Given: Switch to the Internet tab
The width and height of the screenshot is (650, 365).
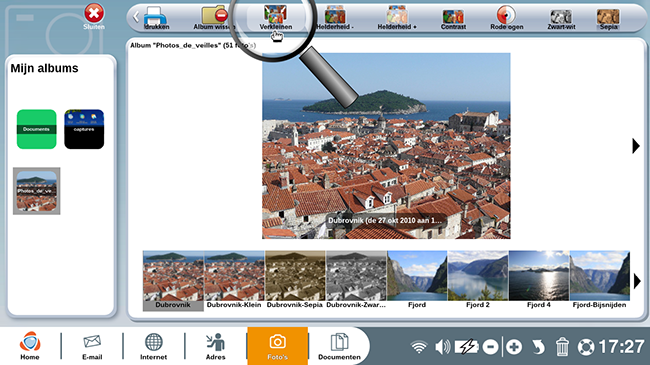Looking at the screenshot, I should (153, 346).
